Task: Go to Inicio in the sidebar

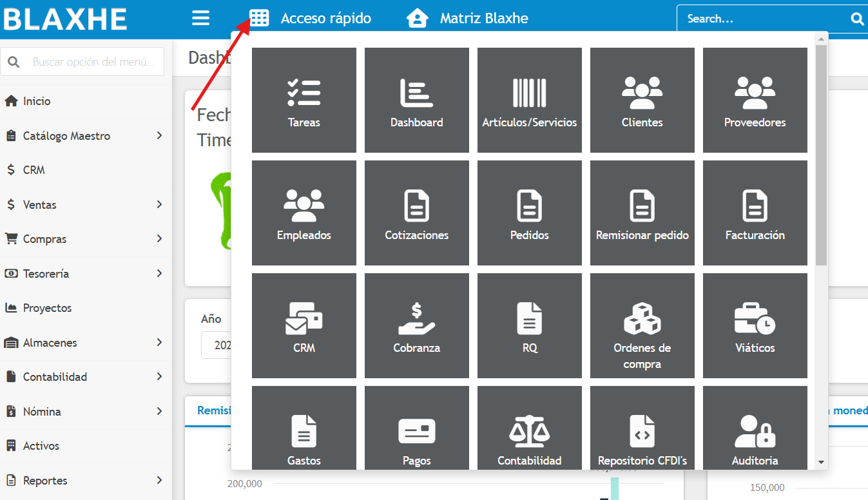Action: point(86,101)
